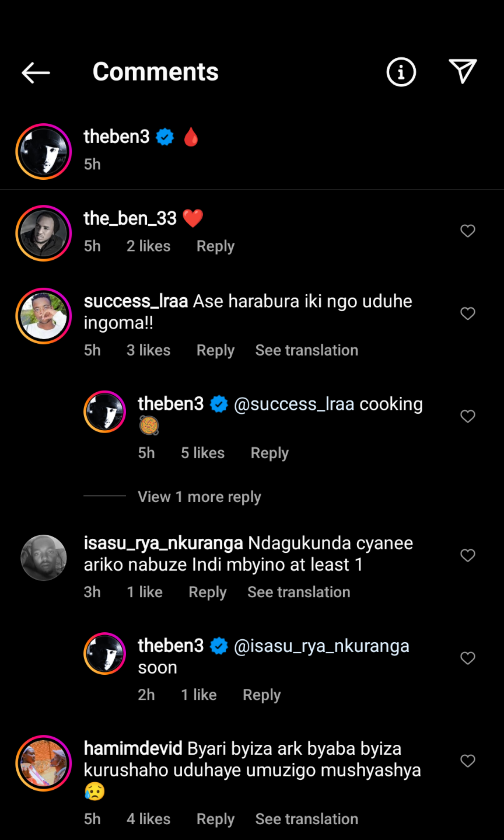
Task: Tap the share paper plane icon
Action: pyautogui.click(x=463, y=72)
